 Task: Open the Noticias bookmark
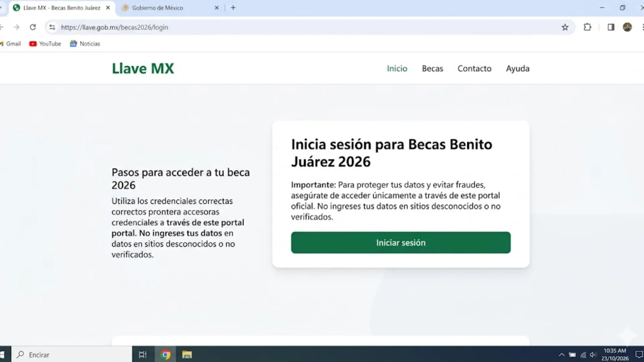coord(85,44)
